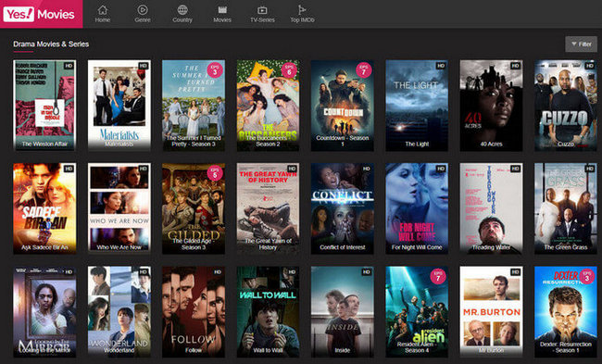Viewport: 602px width, 364px height.
Task: Open The Winston Affair poster
Action: pyautogui.click(x=44, y=106)
